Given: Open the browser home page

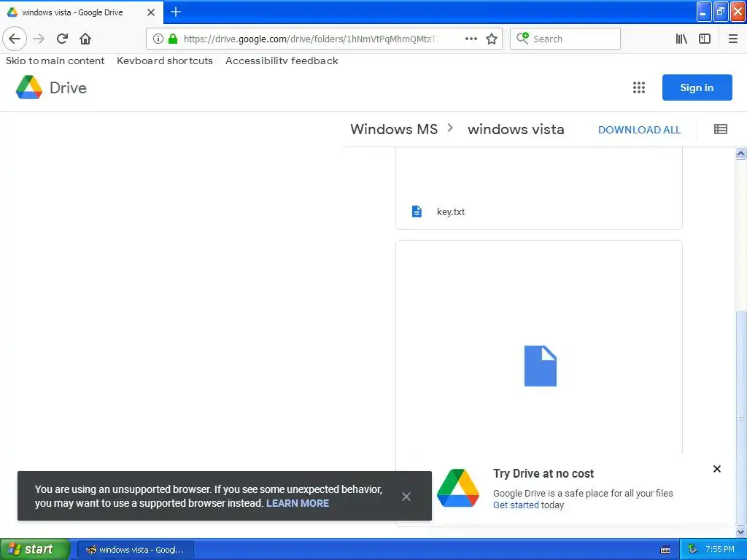Looking at the screenshot, I should click(x=85, y=39).
